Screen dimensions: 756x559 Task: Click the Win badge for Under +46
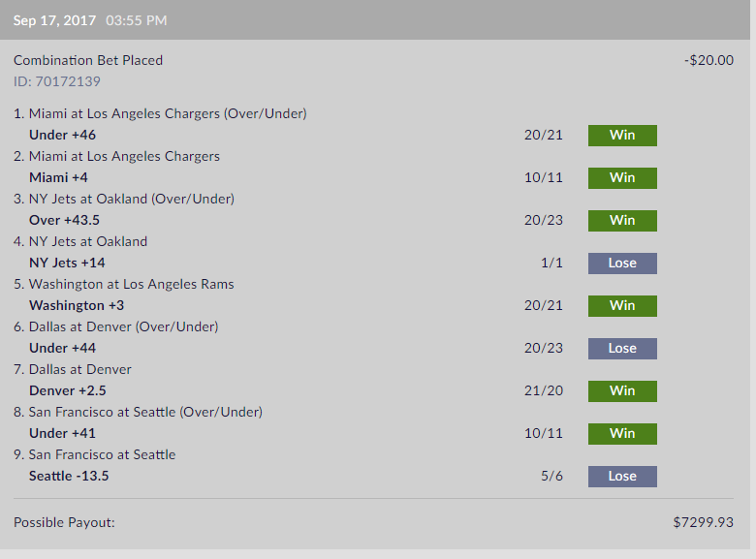[622, 136]
